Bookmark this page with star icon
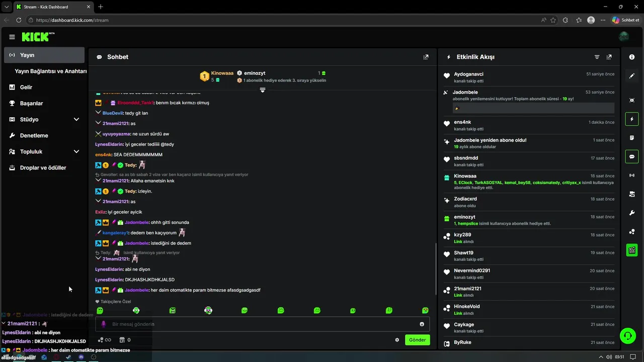Image resolution: width=644 pixels, height=362 pixels. (553, 20)
